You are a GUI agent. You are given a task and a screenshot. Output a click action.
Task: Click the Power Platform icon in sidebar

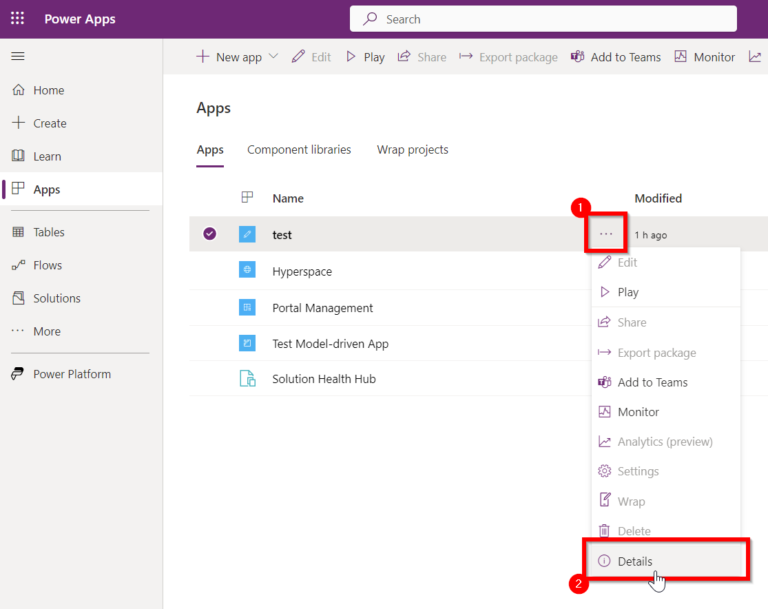pyautogui.click(x=18, y=374)
